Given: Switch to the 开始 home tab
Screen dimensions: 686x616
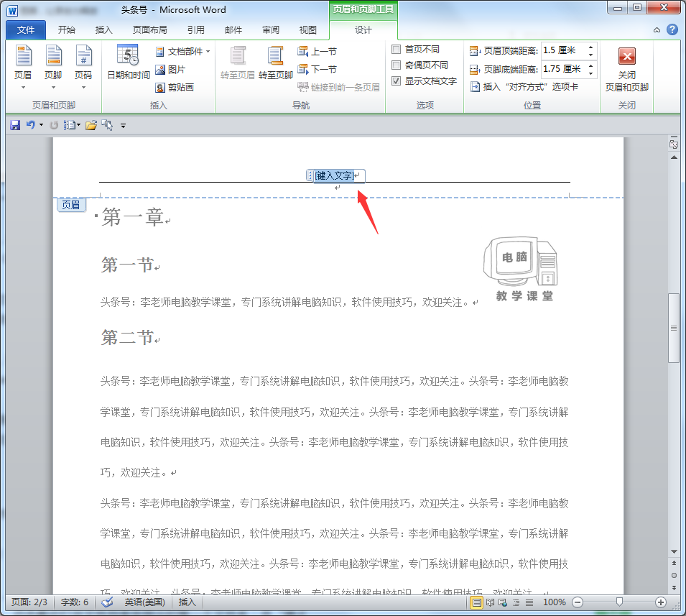Looking at the screenshot, I should 67,29.
